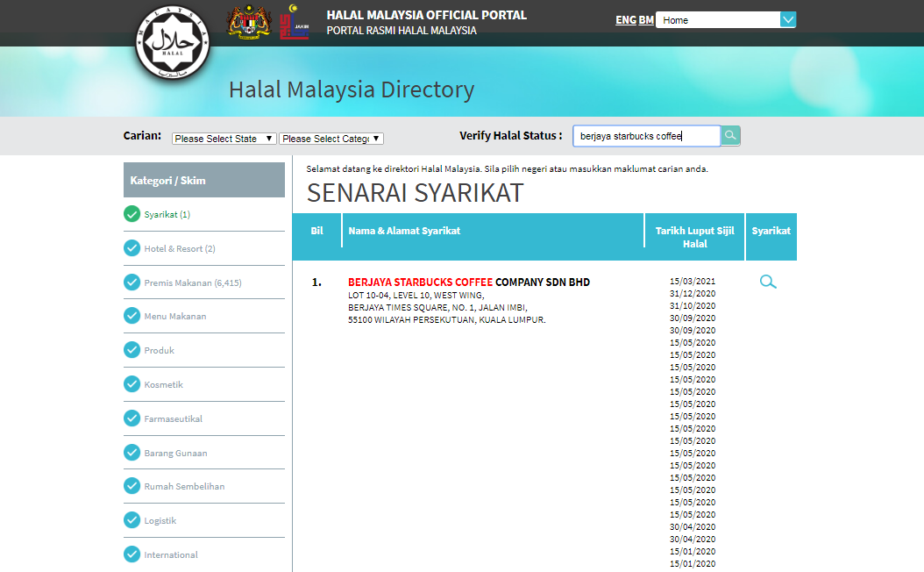The height and width of the screenshot is (572, 924).
Task: Click expiry date 15/03/2021
Action: [693, 282]
